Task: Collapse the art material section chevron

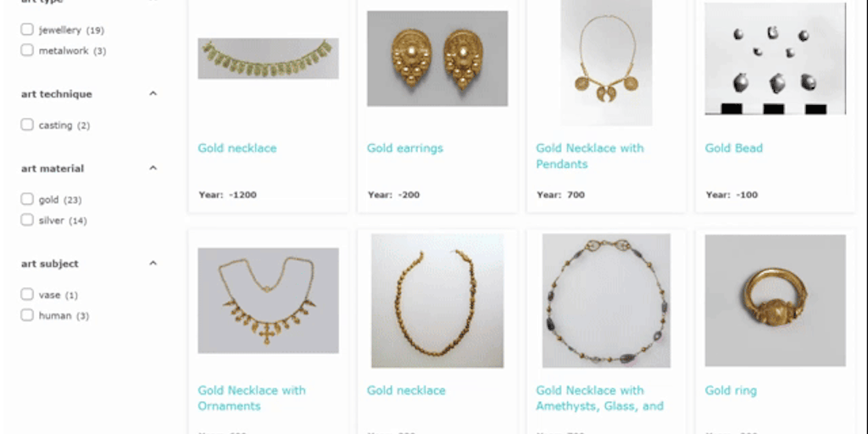Action: click(x=153, y=168)
